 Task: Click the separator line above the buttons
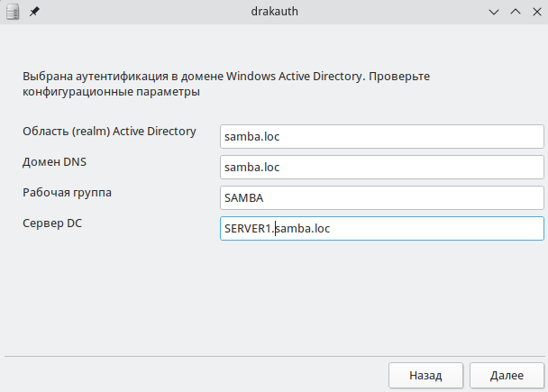[274, 356]
